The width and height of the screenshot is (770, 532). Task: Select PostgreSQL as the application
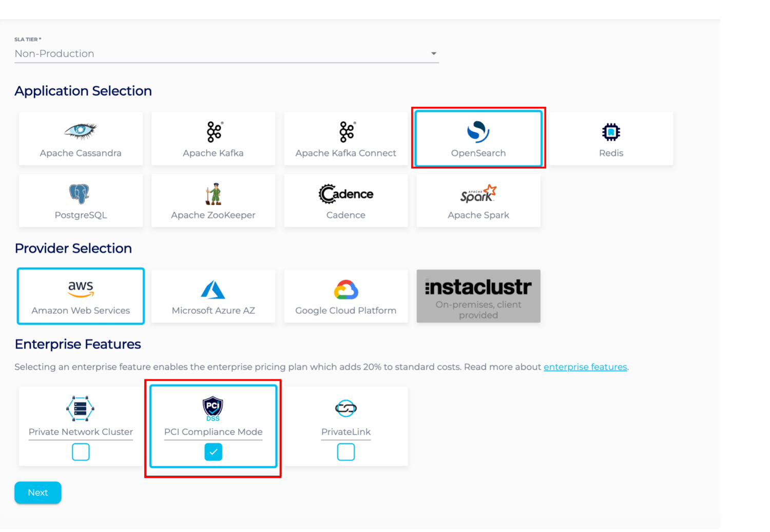pyautogui.click(x=81, y=200)
